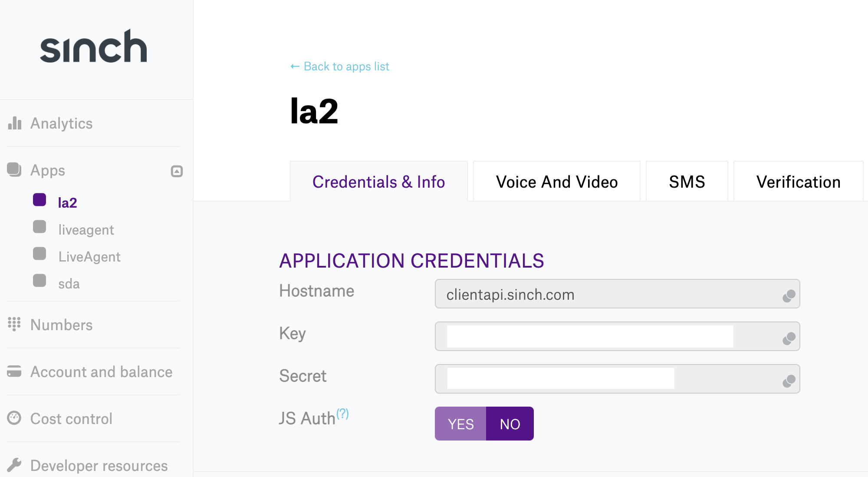Click the Analytics bar chart icon
Viewport: 868px width, 477px height.
(x=14, y=123)
